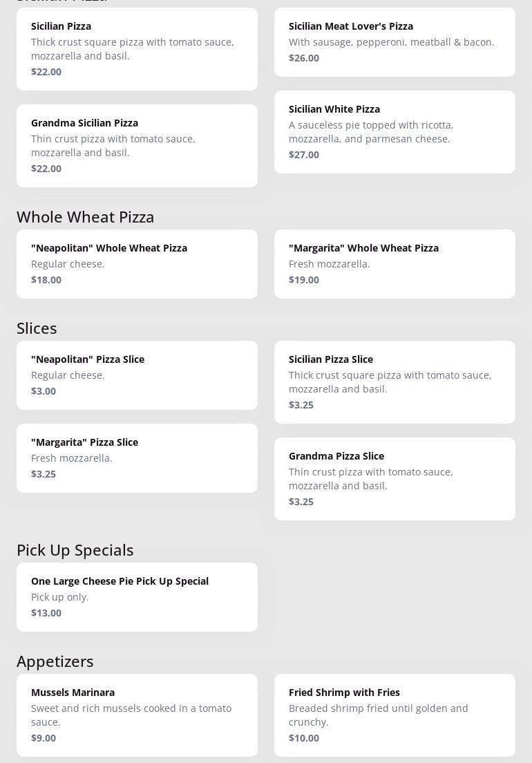Choose the Grandma Sicilian Pizza item

137,145
